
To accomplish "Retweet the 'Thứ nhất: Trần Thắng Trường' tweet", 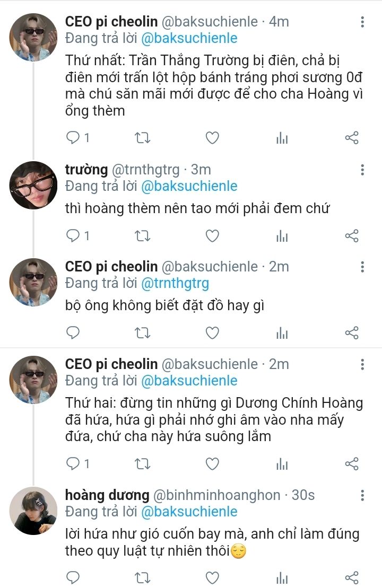I will click(143, 138).
